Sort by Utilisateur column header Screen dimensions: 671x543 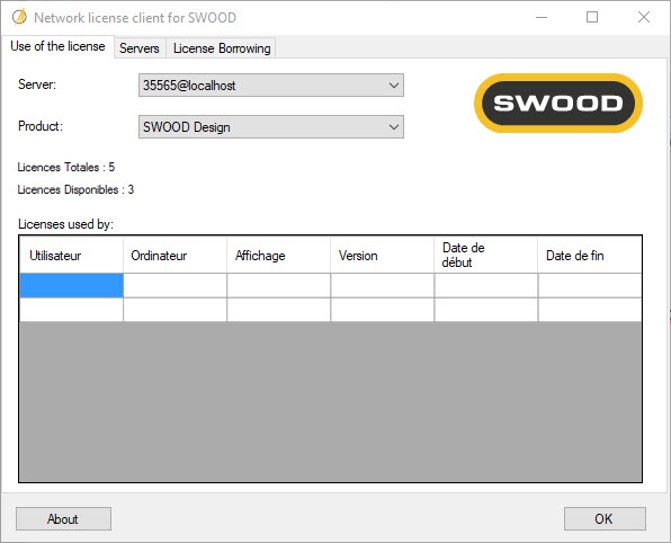point(71,256)
